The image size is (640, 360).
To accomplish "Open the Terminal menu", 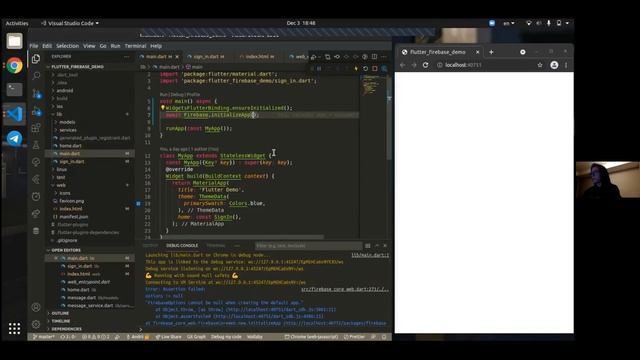I will point(135,46).
